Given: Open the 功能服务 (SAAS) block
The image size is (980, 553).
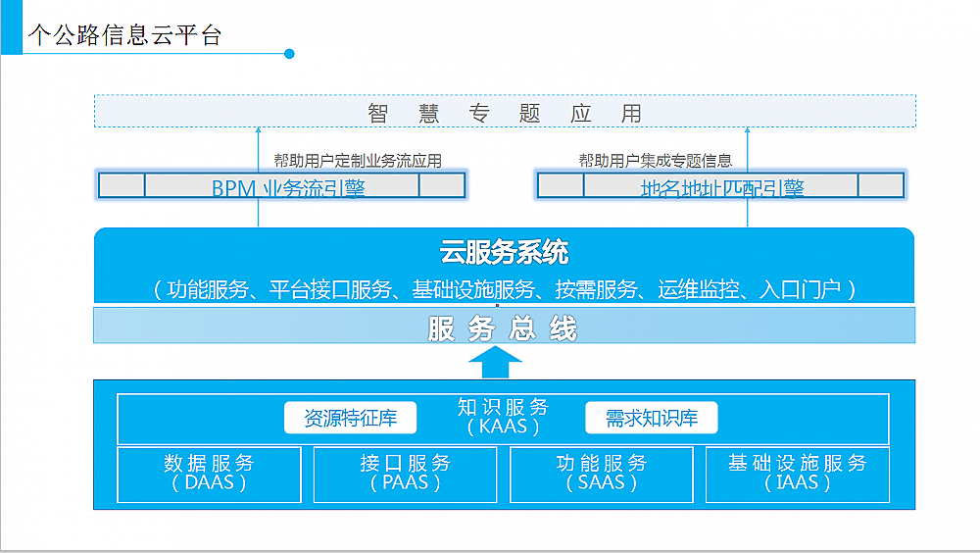Looking at the screenshot, I should pyautogui.click(x=601, y=475).
